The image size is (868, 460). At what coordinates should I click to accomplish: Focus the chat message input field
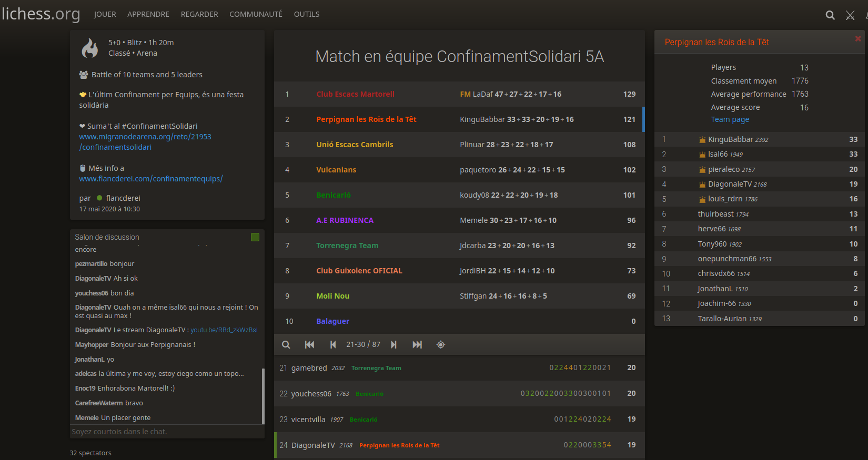[x=167, y=432]
